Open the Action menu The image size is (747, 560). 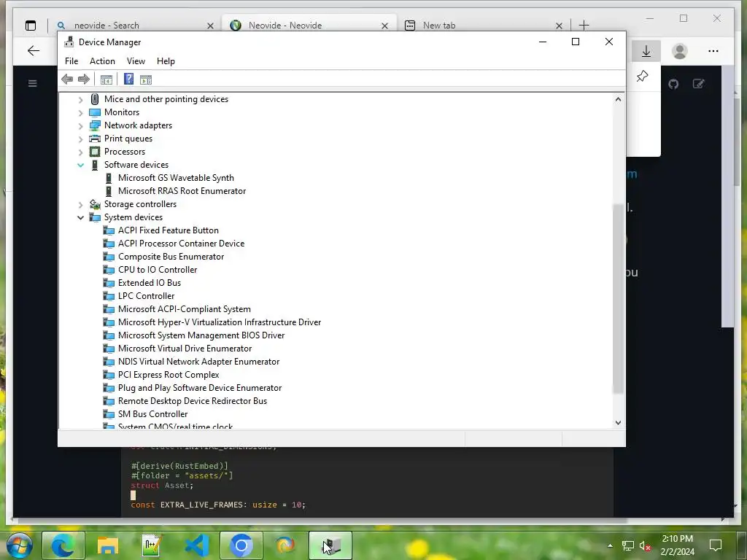pos(102,61)
